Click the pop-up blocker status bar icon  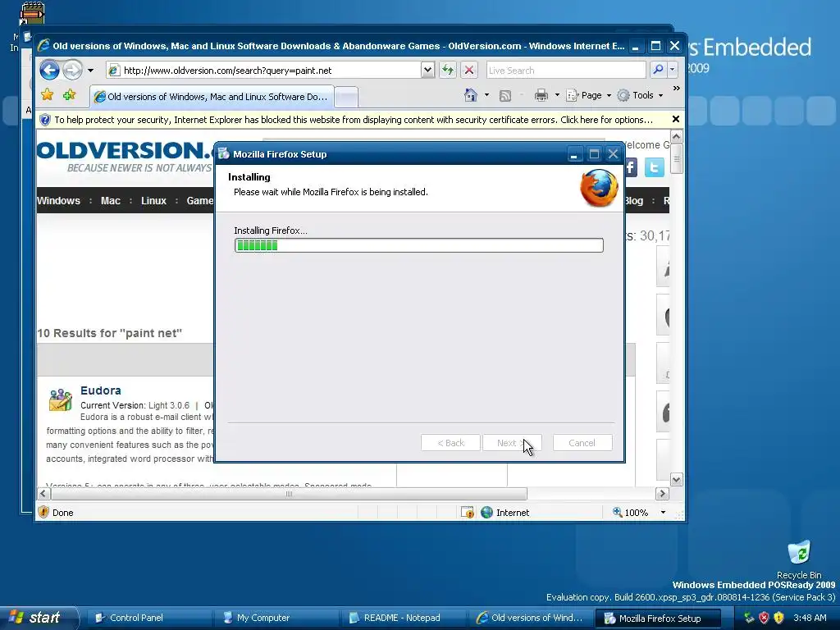(468, 512)
